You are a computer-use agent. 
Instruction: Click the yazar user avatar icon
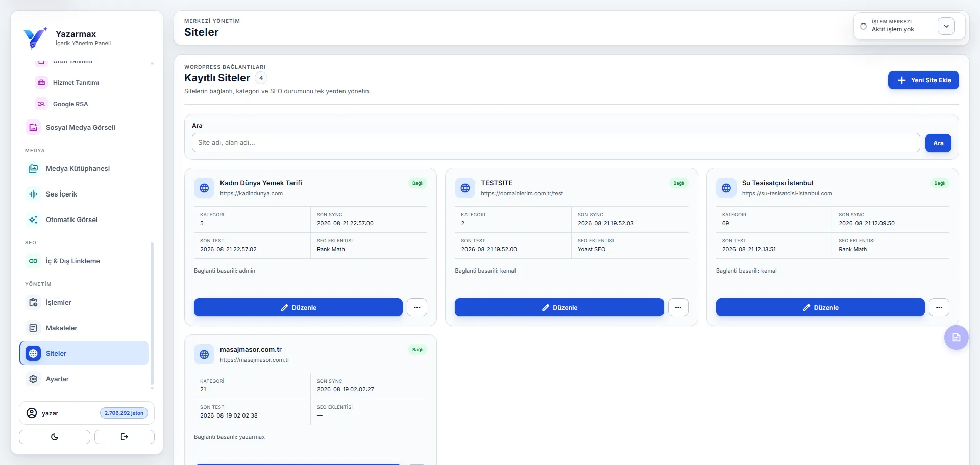[32, 413]
